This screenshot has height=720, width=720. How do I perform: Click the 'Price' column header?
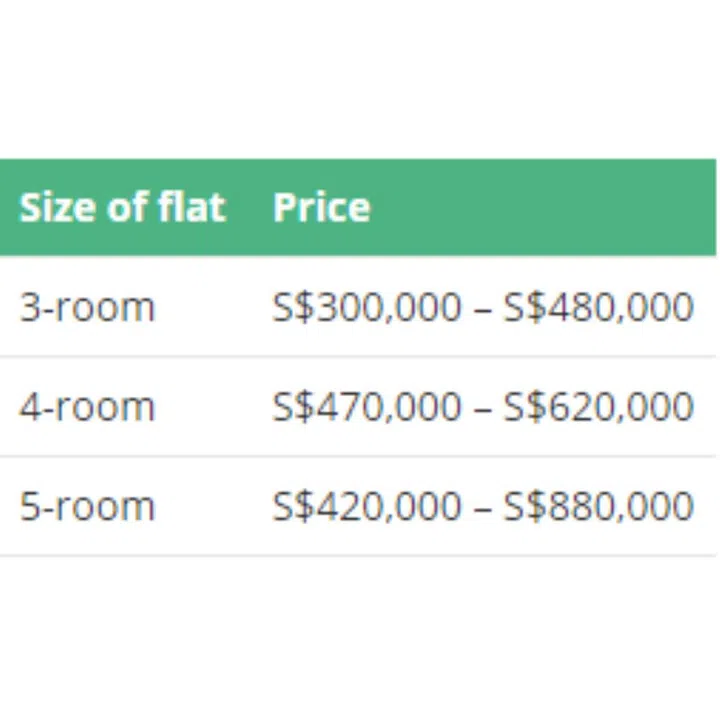pos(321,208)
